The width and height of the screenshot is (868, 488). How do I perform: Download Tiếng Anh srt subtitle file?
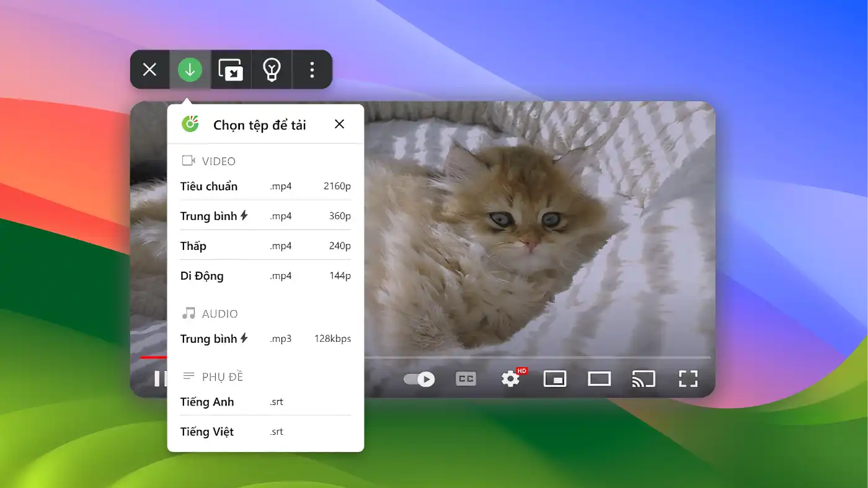click(265, 402)
